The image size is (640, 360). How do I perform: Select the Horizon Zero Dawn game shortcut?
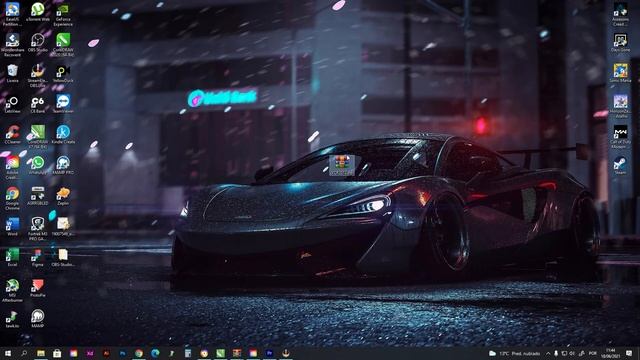(x=620, y=106)
